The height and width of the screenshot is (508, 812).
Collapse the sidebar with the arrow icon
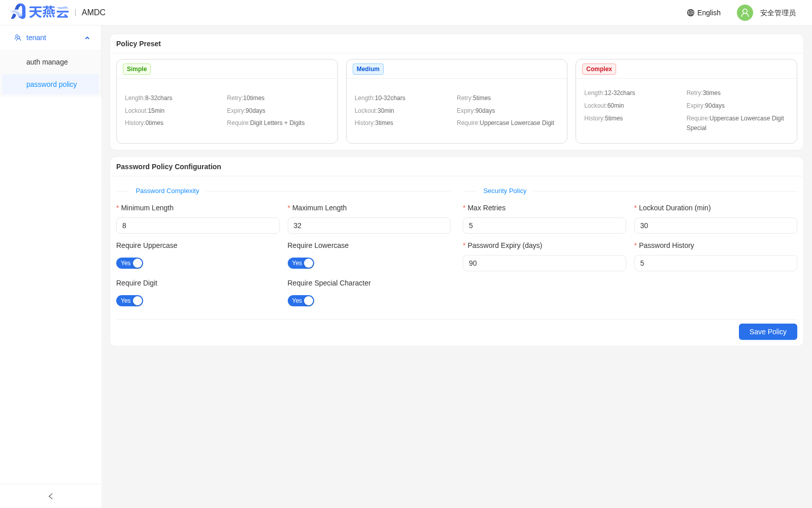pos(51,496)
